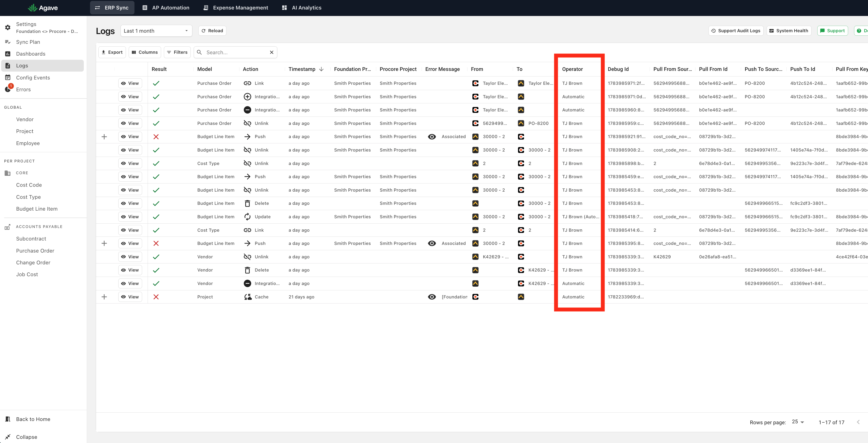Expand the first failed Budget Line Item Push row
The image size is (868, 443).
[104, 137]
